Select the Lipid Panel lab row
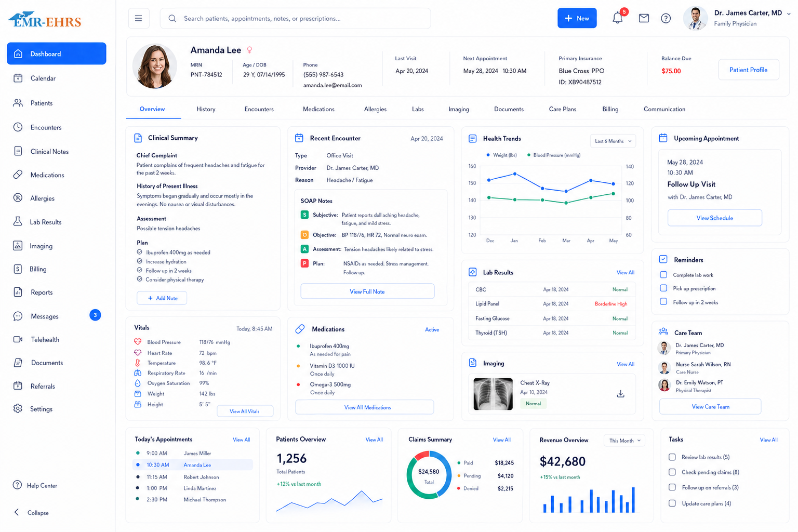This screenshot has height=532, width=798. [x=552, y=303]
